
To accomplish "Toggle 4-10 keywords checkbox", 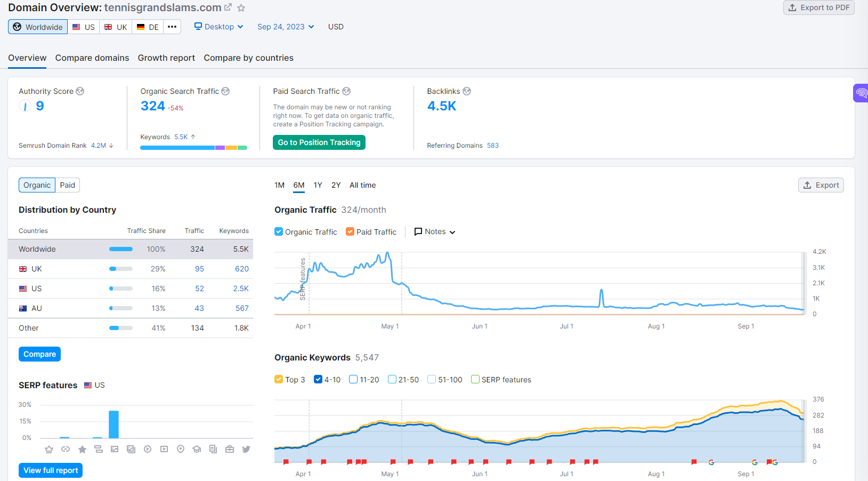I will point(318,379).
